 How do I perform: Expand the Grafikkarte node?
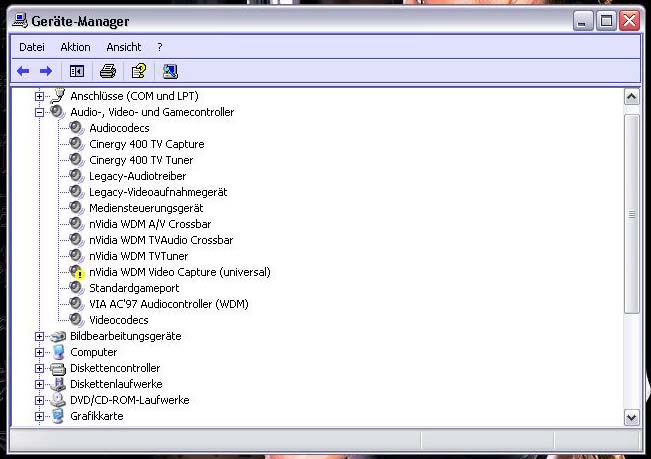click(x=39, y=416)
